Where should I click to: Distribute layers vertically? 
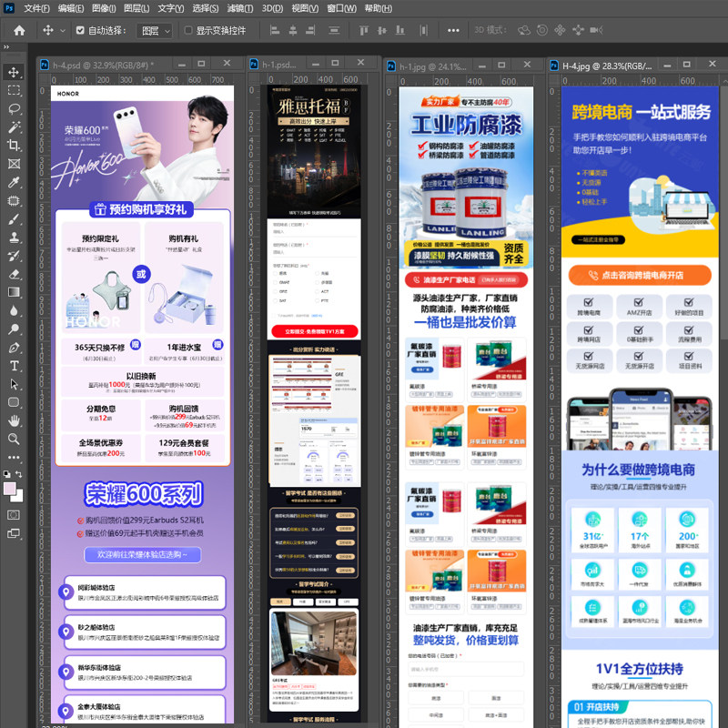[334, 31]
